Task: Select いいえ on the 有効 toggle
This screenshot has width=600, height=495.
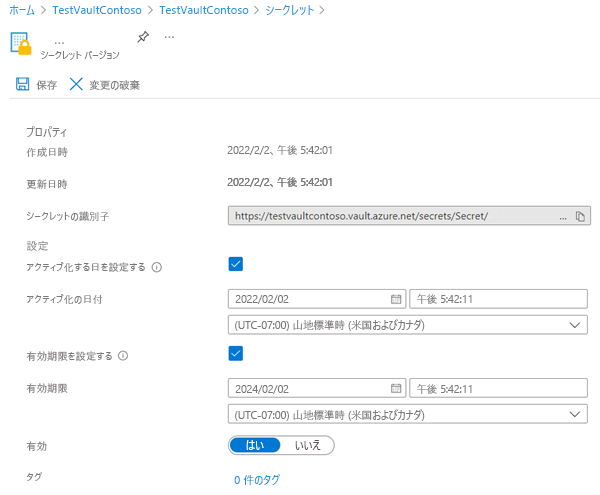Action: pos(307,445)
